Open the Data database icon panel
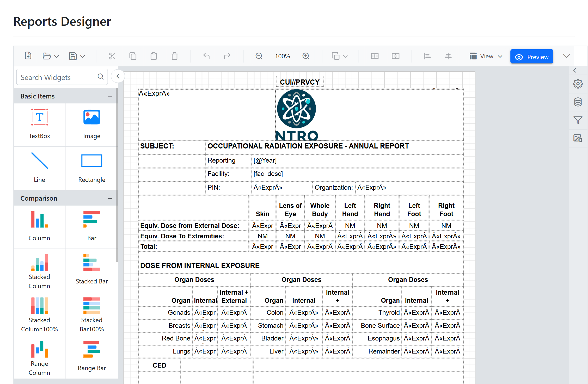 [578, 102]
